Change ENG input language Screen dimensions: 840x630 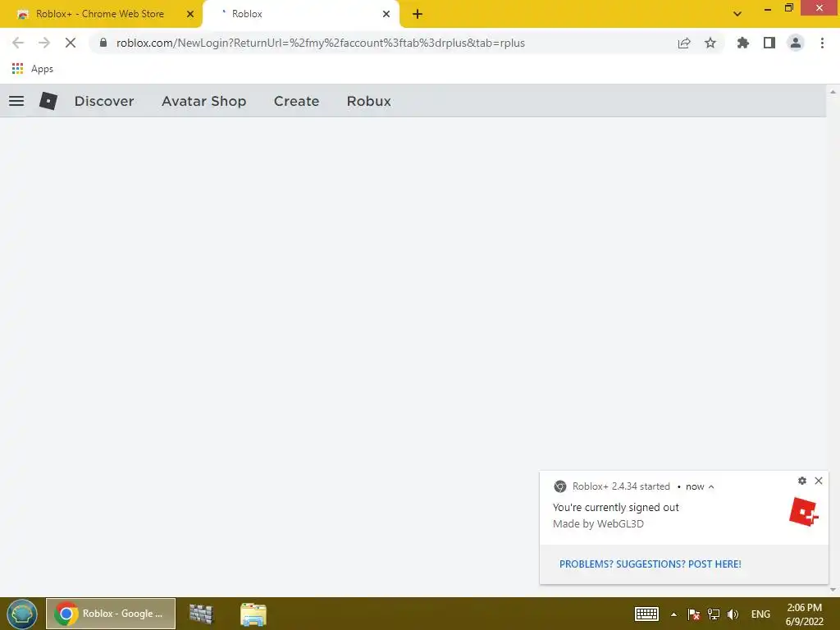(760, 614)
